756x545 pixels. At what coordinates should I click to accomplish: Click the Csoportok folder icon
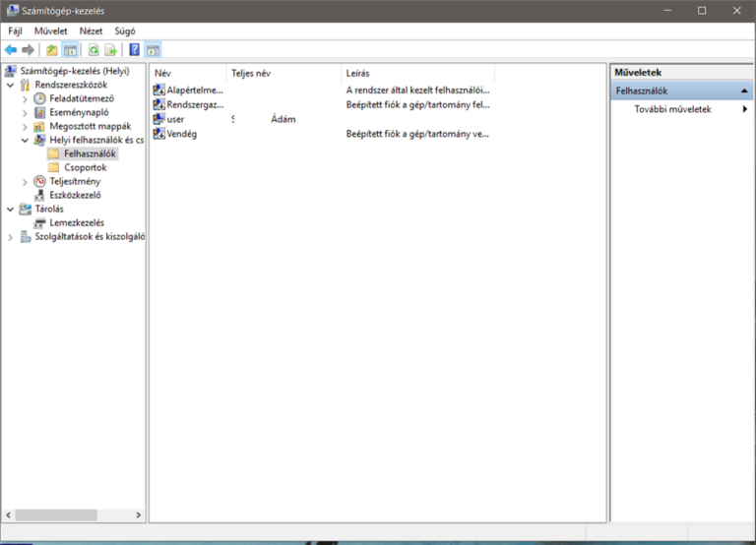tap(54, 167)
